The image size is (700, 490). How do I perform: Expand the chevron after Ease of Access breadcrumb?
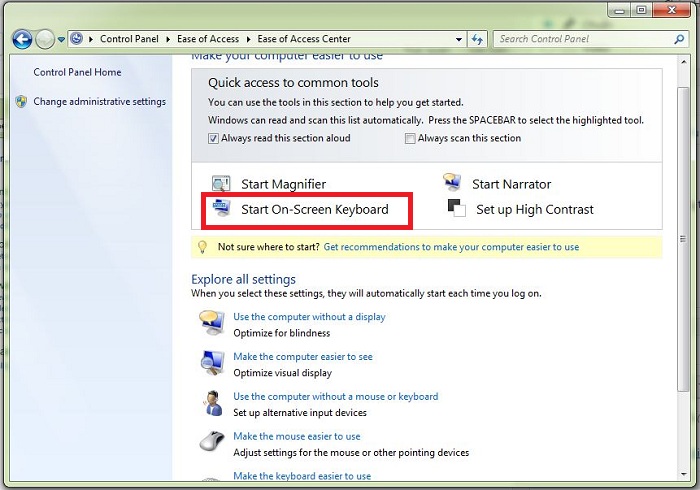pos(249,39)
